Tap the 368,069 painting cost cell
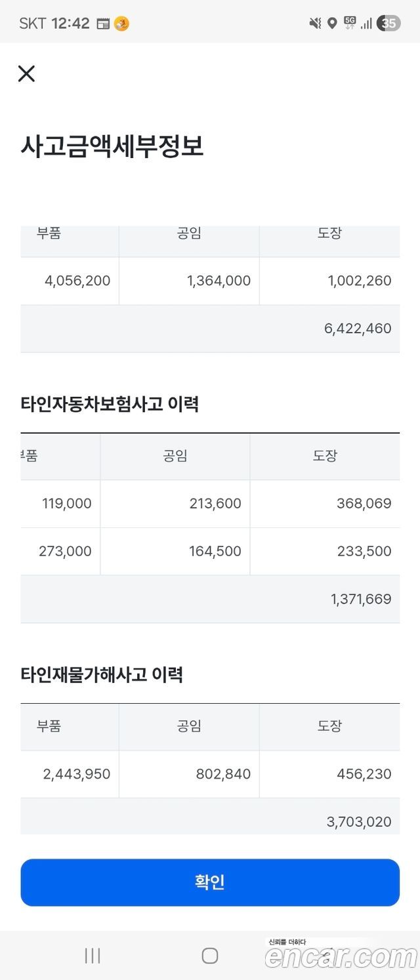The width and height of the screenshot is (420, 980). pos(325,504)
